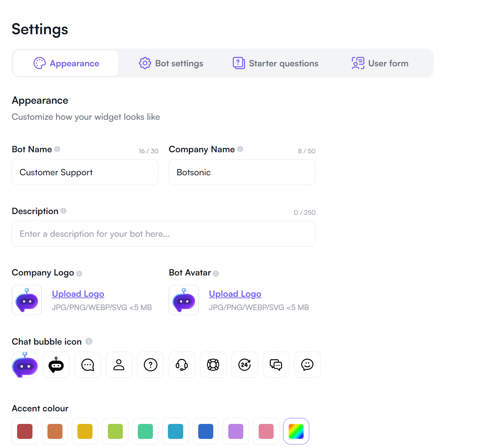
Task: Click Upload Logo under Company Logo
Action: tap(78, 294)
